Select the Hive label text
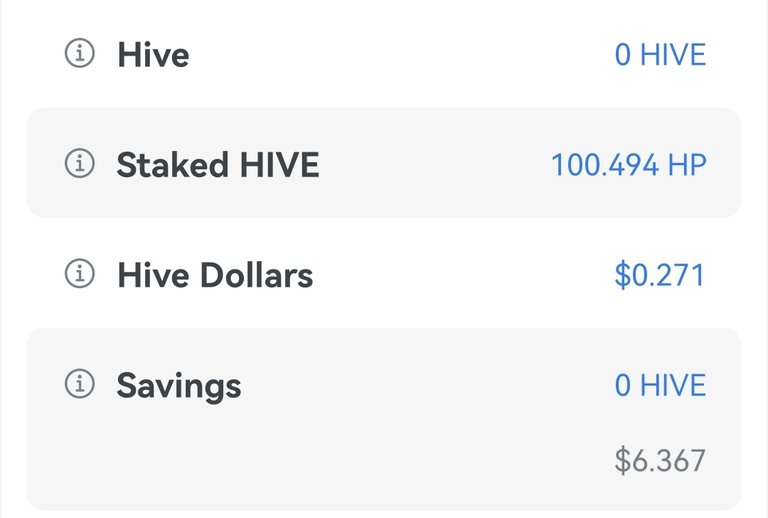Viewport: 768px width, 518px height. point(153,54)
